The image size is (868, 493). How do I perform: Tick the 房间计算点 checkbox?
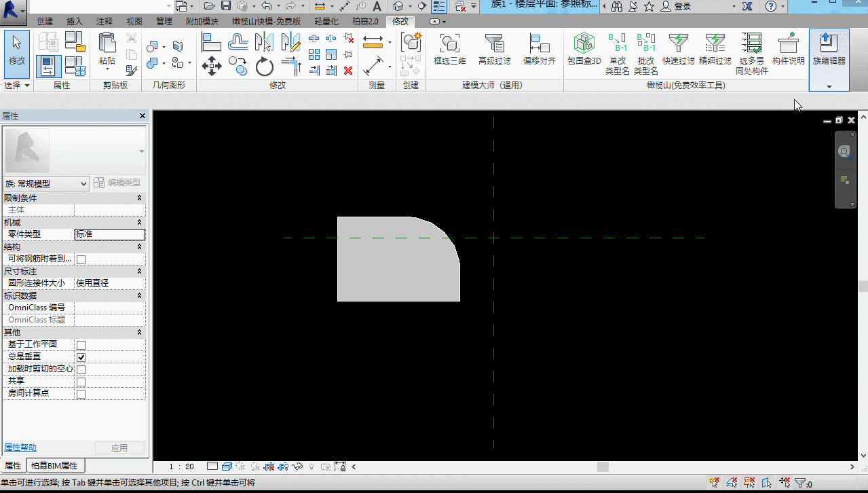tap(81, 394)
